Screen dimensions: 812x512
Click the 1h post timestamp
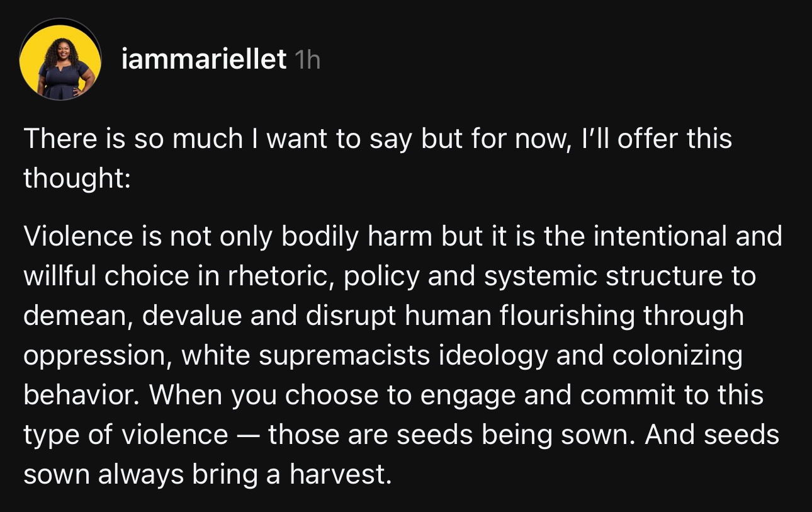pos(307,60)
